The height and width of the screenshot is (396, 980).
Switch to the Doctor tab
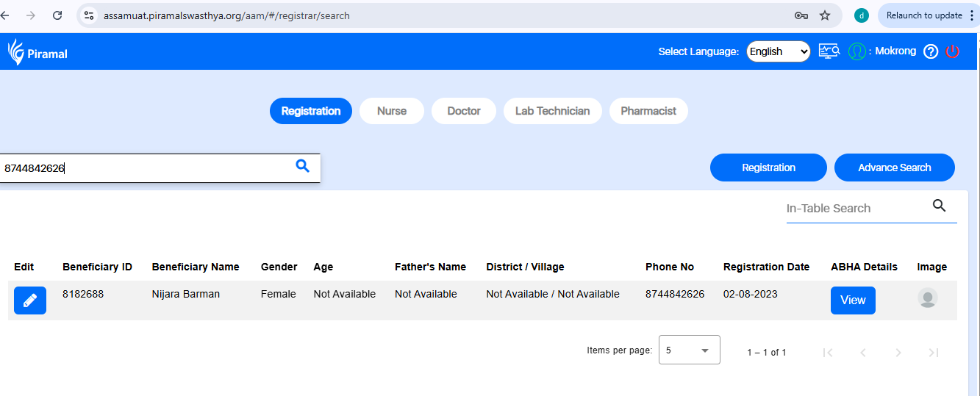464,111
